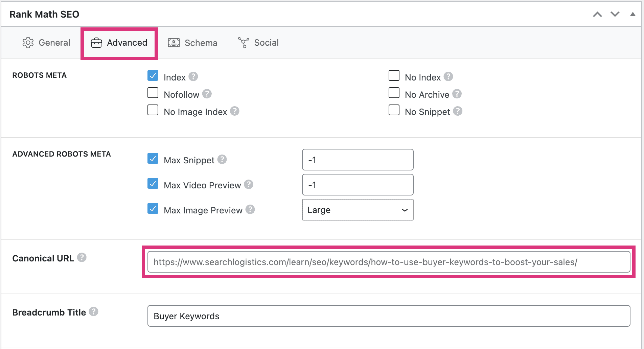Click the Breadcrumb Title input field
The width and height of the screenshot is (644, 349).
[389, 316]
